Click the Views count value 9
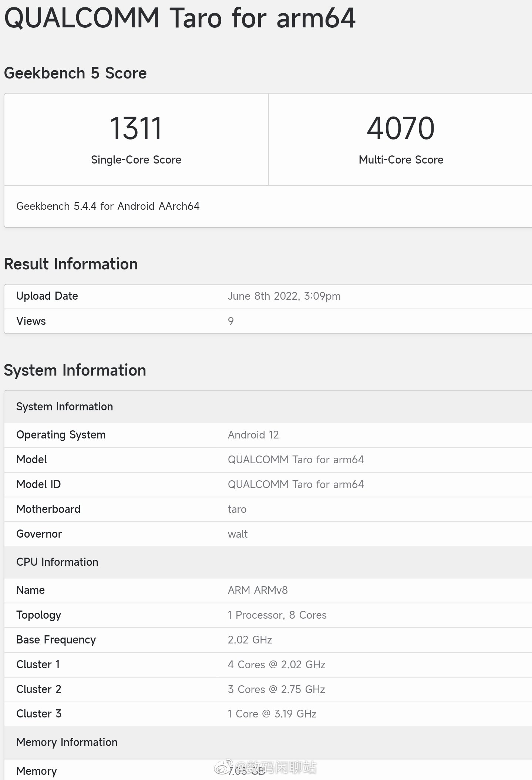 pyautogui.click(x=230, y=321)
